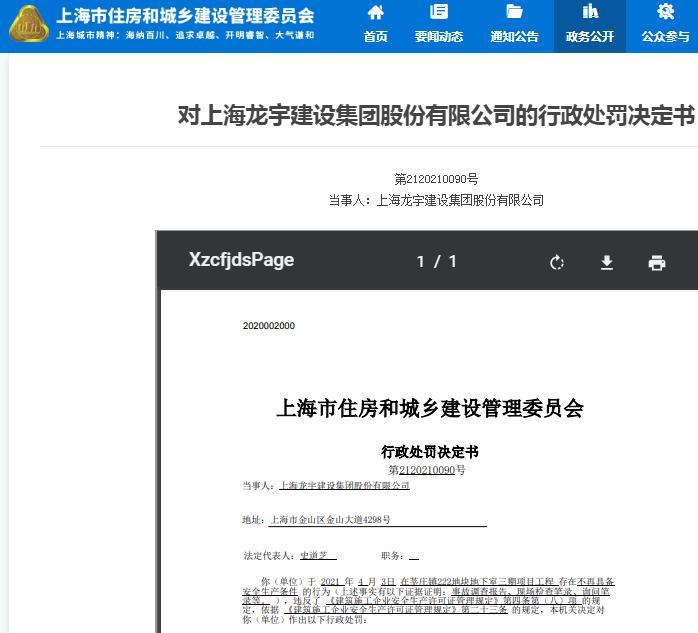Select the XzcfjdsPage document title
The image size is (698, 633).
pyautogui.click(x=241, y=260)
